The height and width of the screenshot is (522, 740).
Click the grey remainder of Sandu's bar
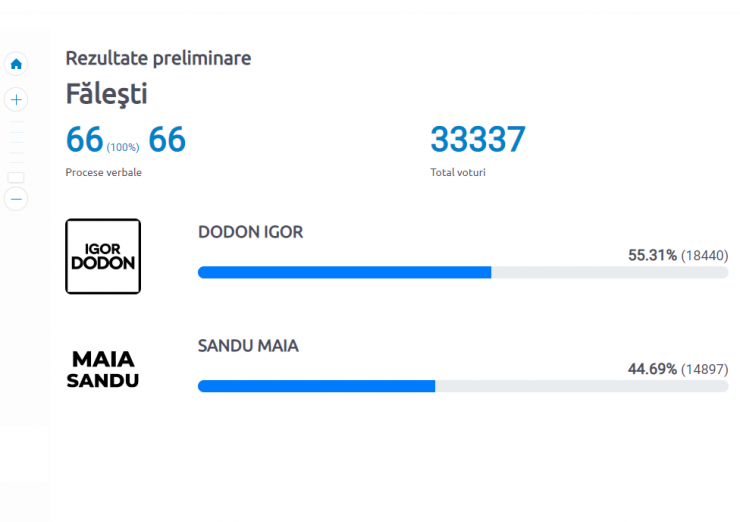581,386
